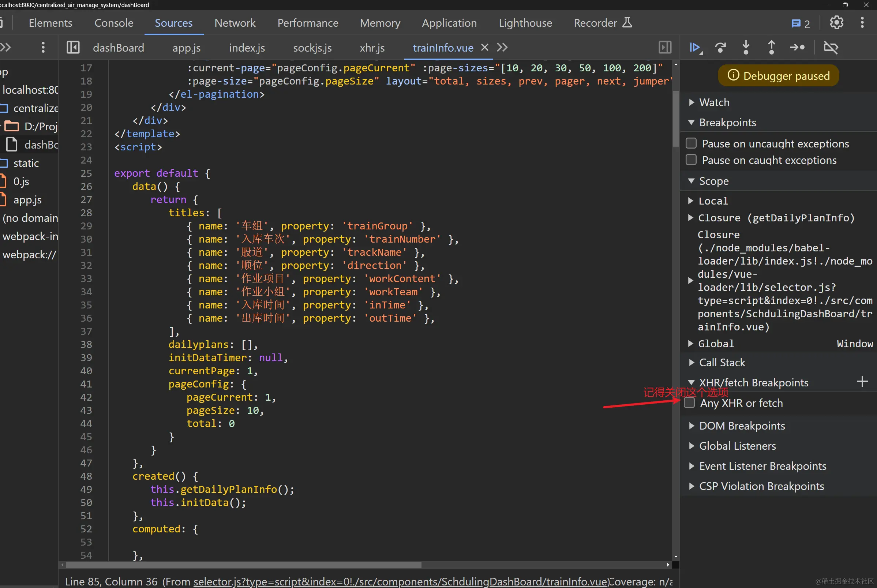Viewport: 877px width, 588px height.
Task: Resume script execution button
Action: 695,48
